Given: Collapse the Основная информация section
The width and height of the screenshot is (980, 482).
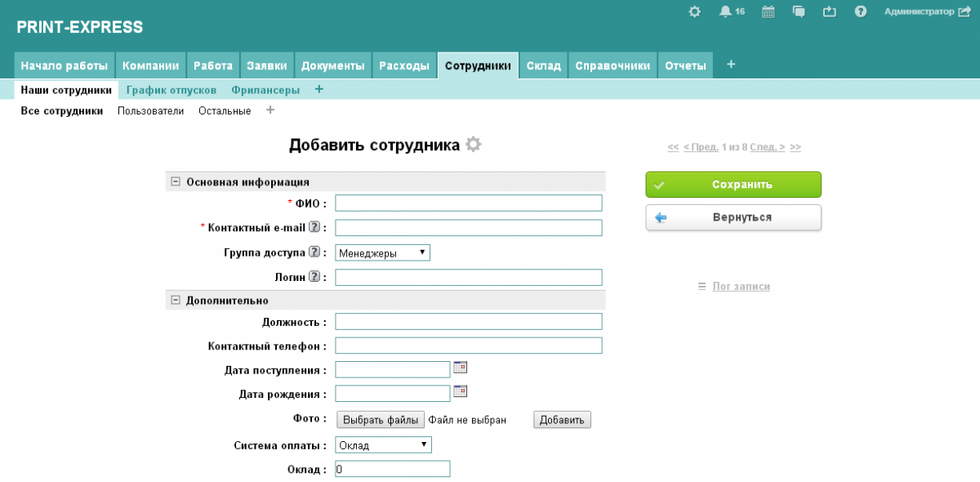Looking at the screenshot, I should [175, 182].
